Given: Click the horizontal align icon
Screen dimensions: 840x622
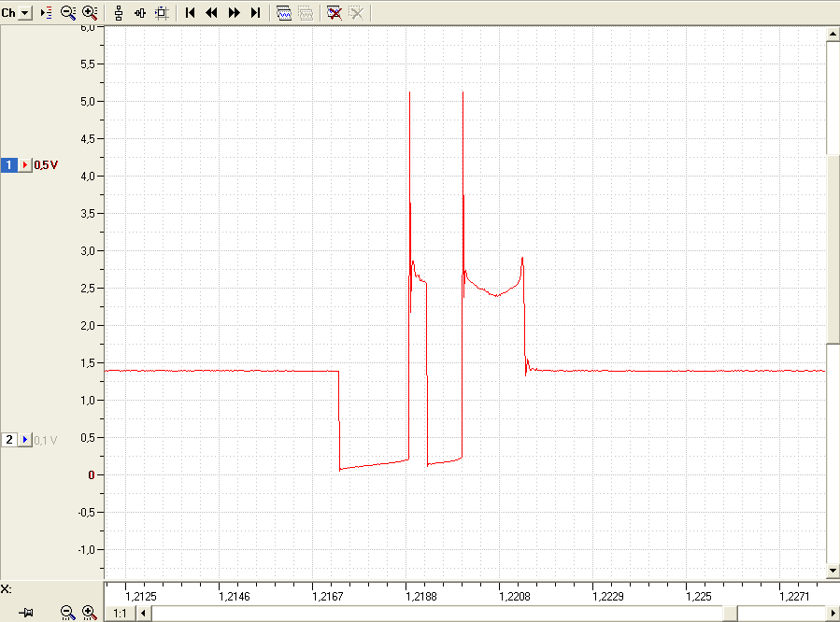Looking at the screenshot, I should [x=140, y=13].
